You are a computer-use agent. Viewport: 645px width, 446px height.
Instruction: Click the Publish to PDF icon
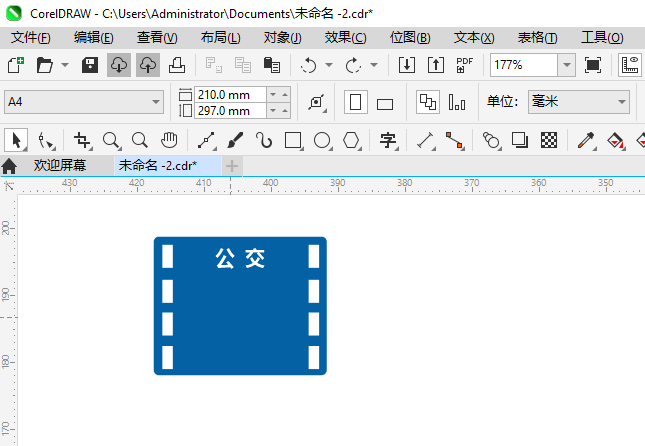tap(465, 65)
